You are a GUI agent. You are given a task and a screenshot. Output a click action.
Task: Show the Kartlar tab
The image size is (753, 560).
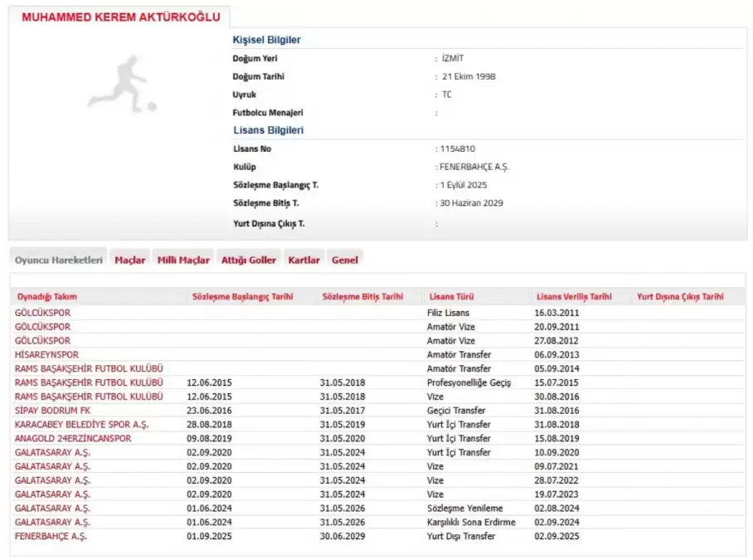coord(304,260)
